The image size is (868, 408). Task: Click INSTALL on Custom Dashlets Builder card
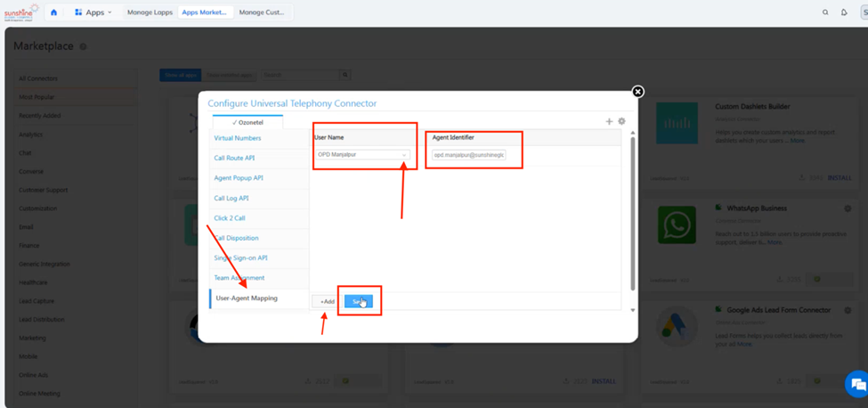[840, 177]
